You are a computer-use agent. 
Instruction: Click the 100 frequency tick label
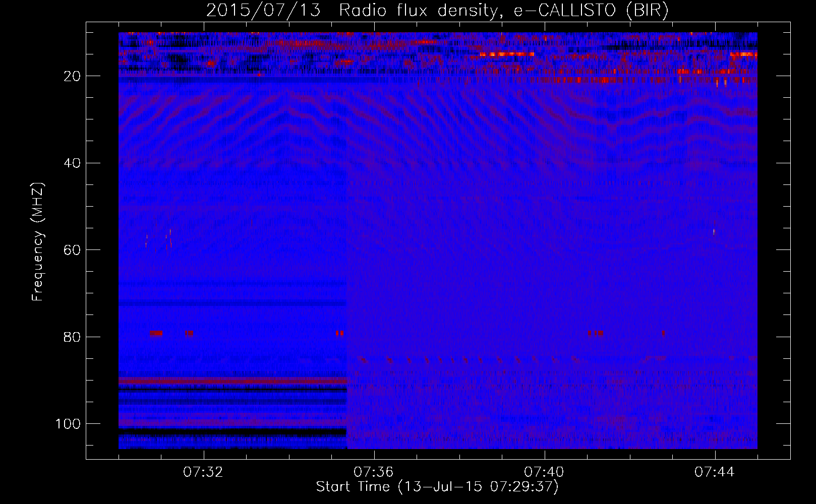point(68,424)
